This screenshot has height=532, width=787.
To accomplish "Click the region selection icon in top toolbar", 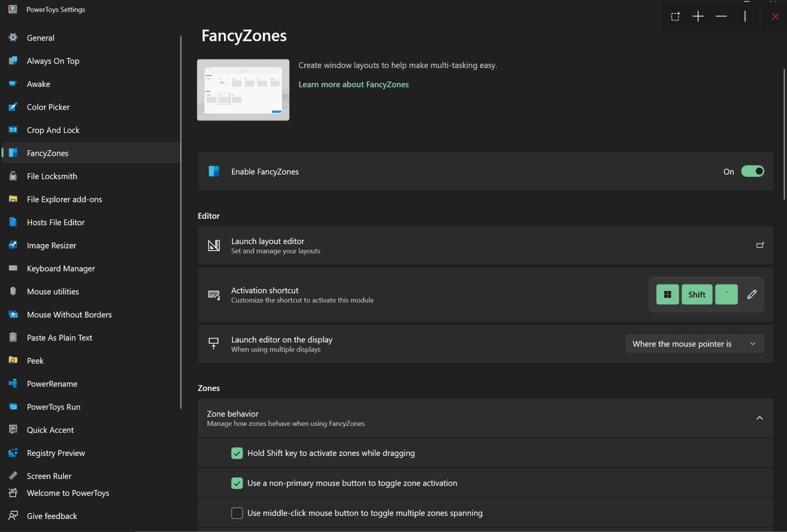I will [x=676, y=16].
